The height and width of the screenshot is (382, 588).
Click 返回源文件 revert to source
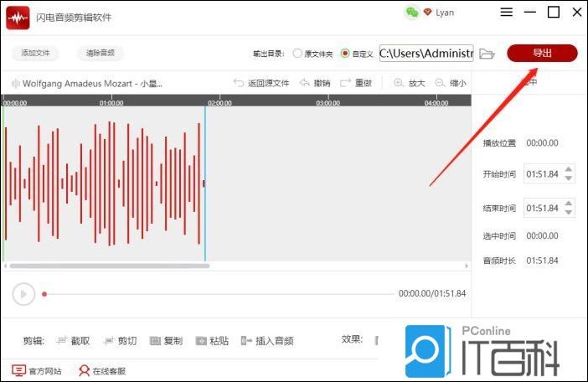click(261, 83)
